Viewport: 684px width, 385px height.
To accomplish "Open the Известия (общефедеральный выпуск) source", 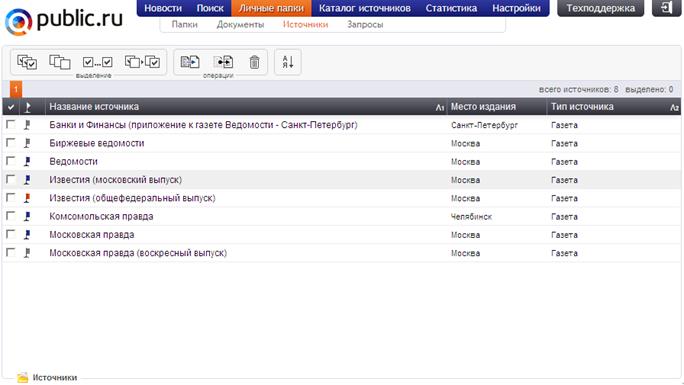I will [132, 198].
